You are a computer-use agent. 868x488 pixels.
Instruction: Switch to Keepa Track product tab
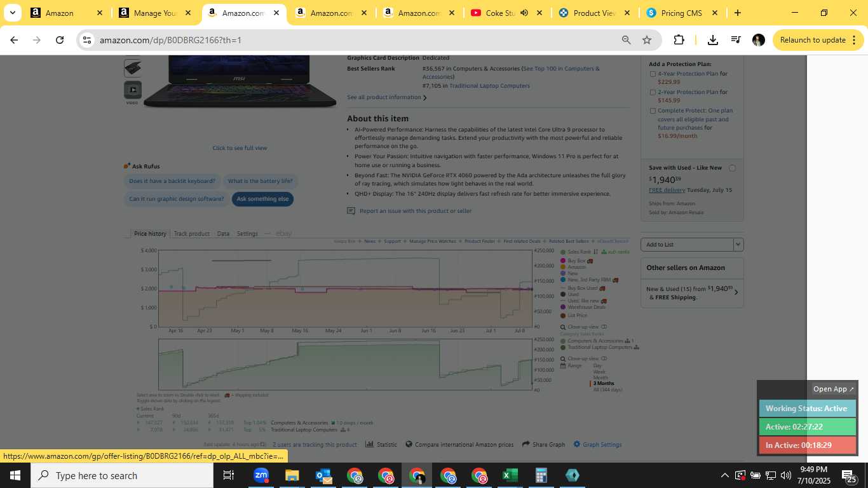tap(191, 234)
